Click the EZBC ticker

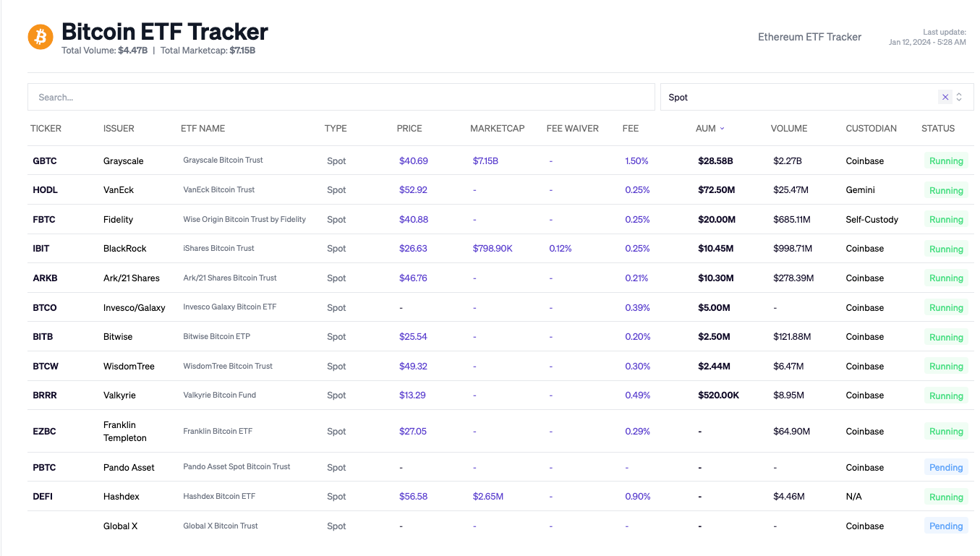[x=44, y=432]
